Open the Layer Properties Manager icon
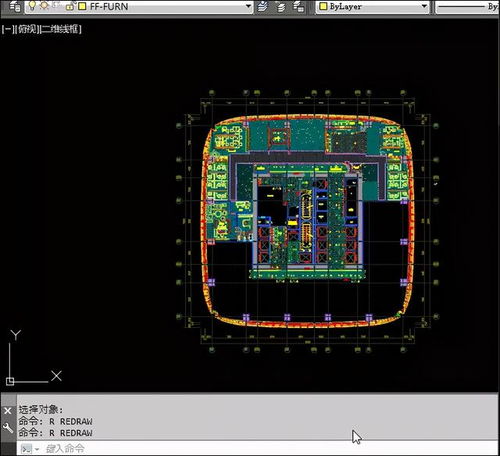This screenshot has height=456, width=500. coord(14,6)
